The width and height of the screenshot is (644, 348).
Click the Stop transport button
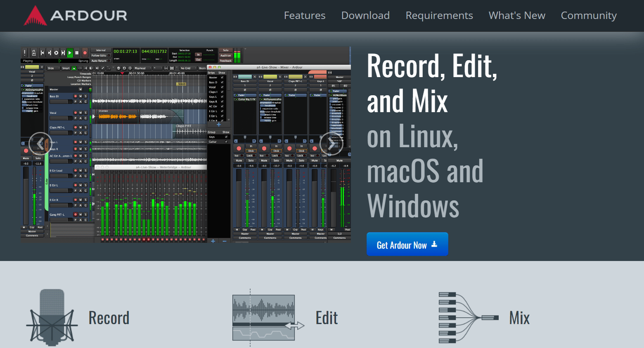point(77,53)
